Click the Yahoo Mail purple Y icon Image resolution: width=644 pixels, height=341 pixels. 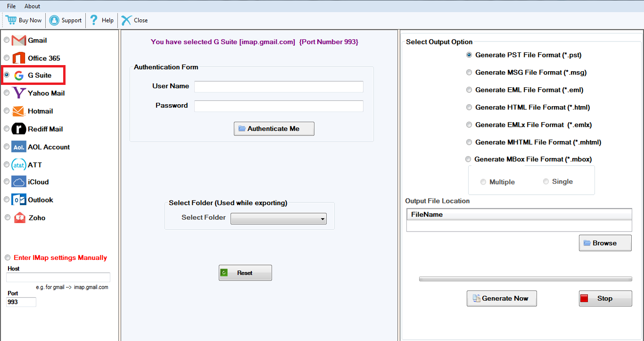[x=19, y=93]
